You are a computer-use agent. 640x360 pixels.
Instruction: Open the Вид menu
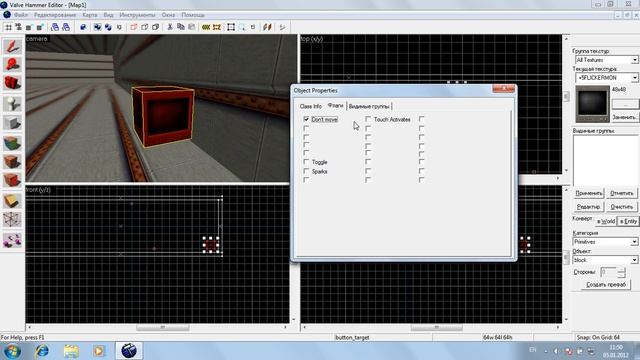click(x=108, y=15)
